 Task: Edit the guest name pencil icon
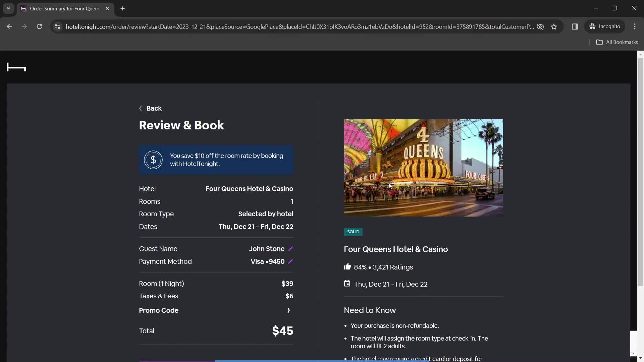pyautogui.click(x=290, y=249)
